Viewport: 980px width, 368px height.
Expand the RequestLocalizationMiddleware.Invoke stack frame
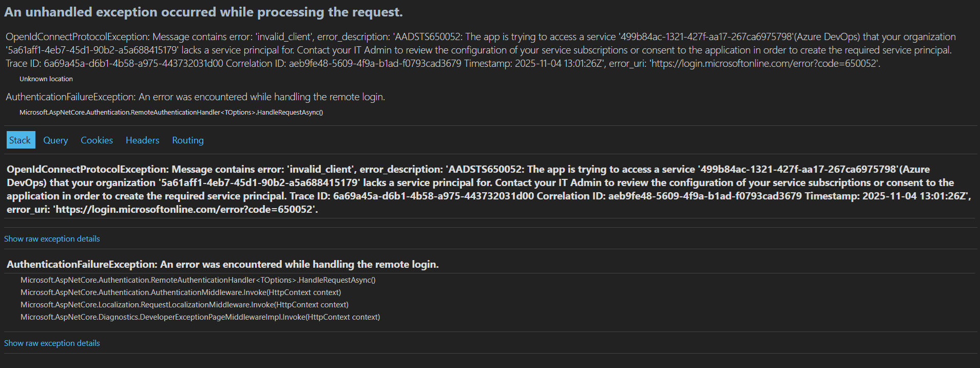(184, 305)
